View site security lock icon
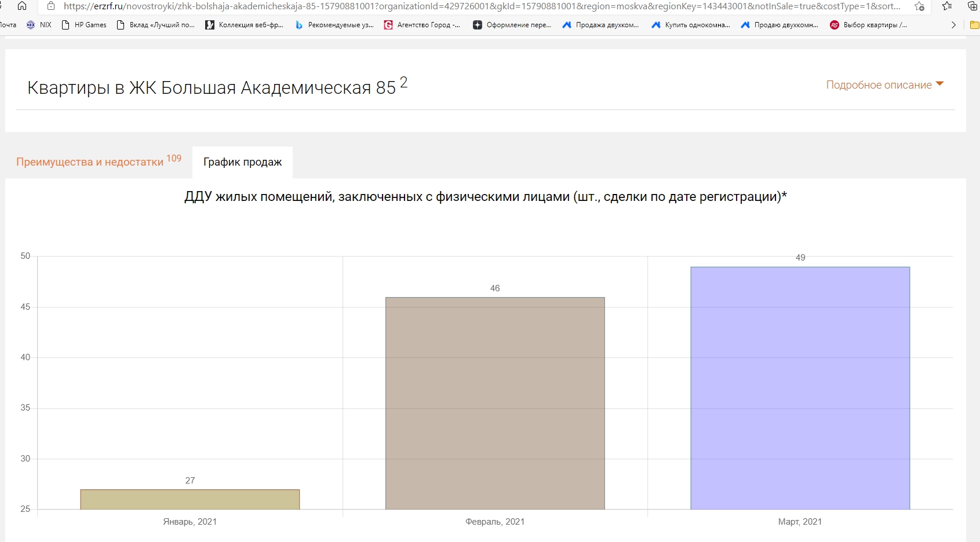 (51, 6)
